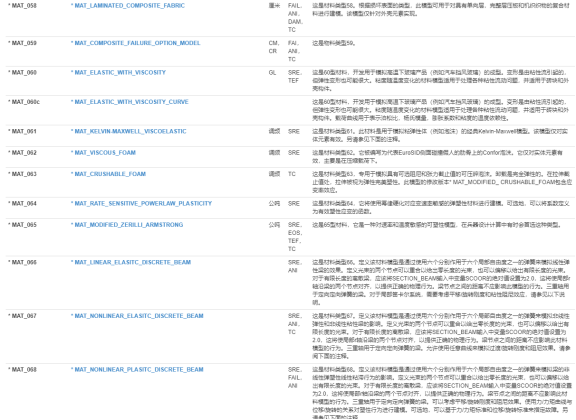Open the MAT_KELVIN-MAXWELL_VISCOELASTIC link
Viewport: 576px width, 420px height.
129,131
